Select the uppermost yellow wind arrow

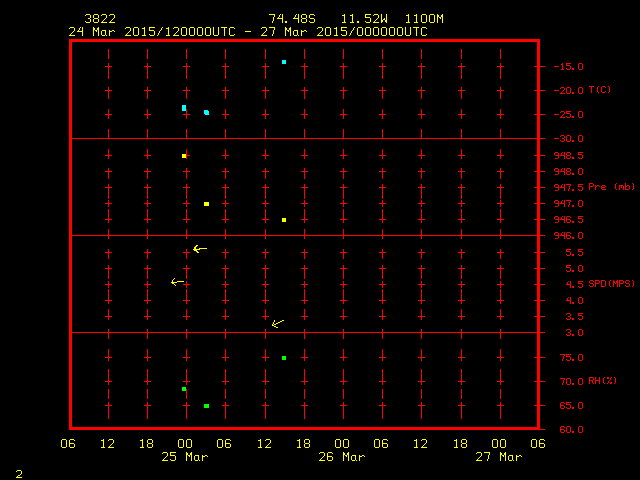tap(199, 249)
